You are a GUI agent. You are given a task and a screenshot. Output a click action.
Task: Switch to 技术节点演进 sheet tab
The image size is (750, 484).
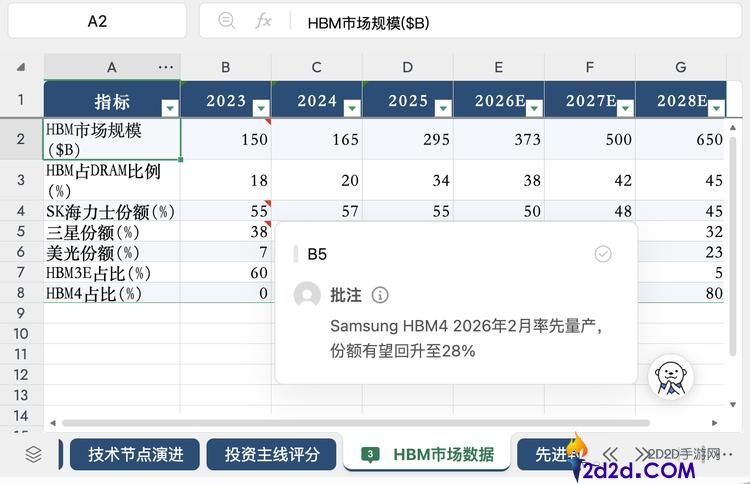[135, 454]
